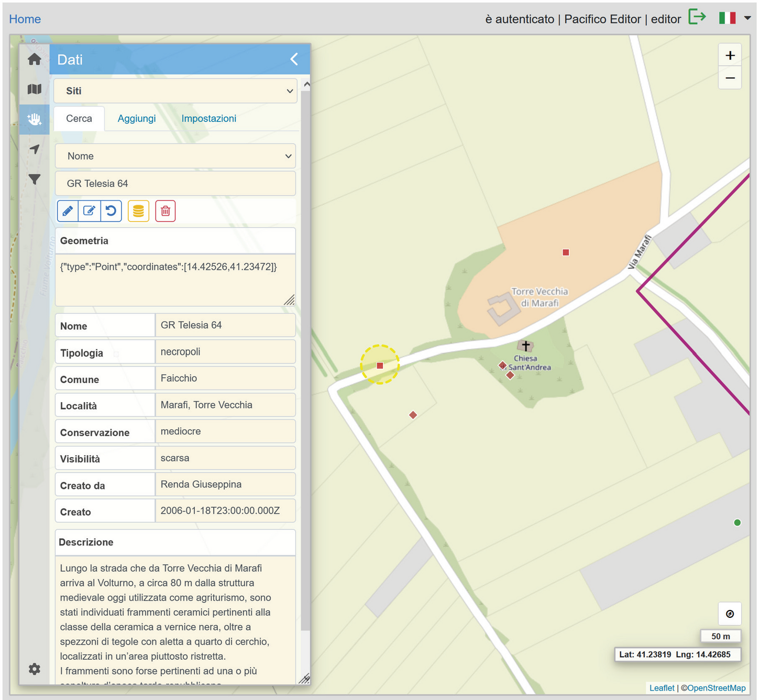This screenshot has width=760, height=700.
Task: Open the filter funnel sidebar icon
Action: click(35, 179)
